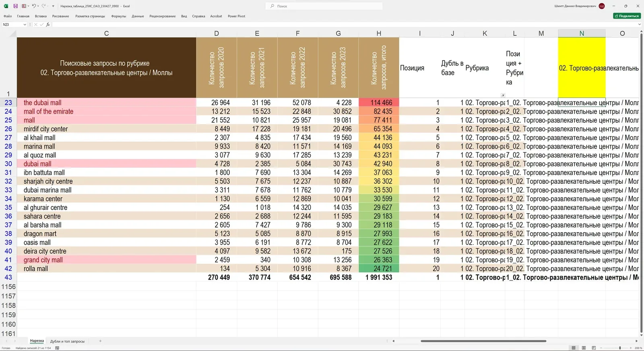
Task: Click the 'grand city mall' cell
Action: [x=106, y=260]
